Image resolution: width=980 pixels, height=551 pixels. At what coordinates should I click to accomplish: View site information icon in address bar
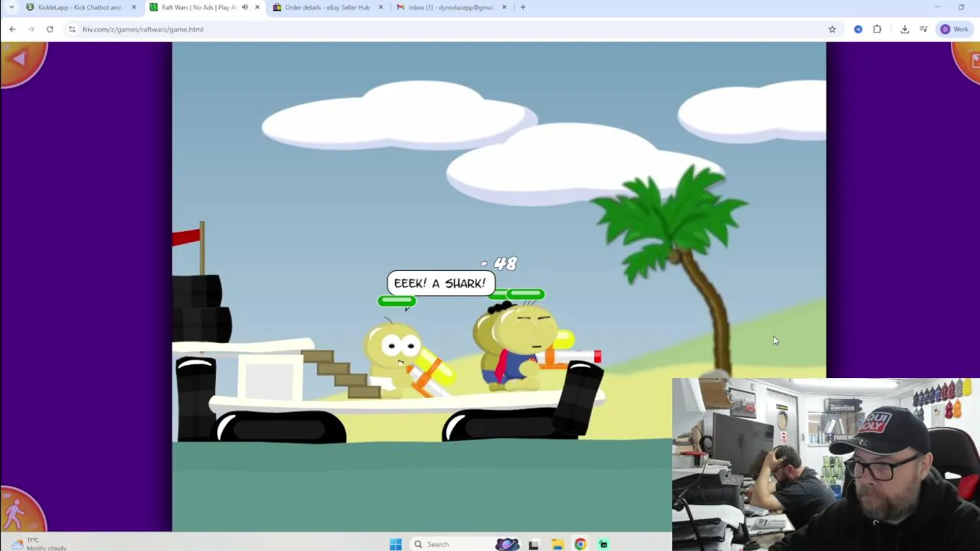(72, 29)
